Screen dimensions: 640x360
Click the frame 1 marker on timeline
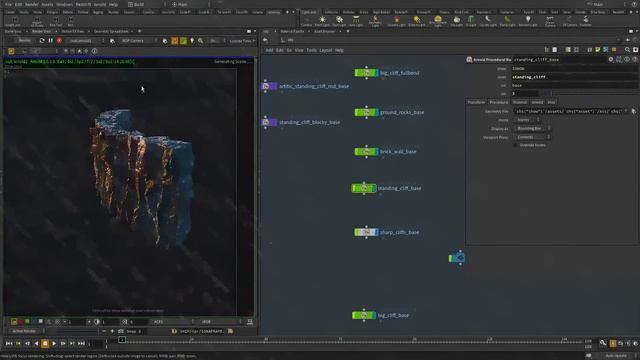coord(122,340)
